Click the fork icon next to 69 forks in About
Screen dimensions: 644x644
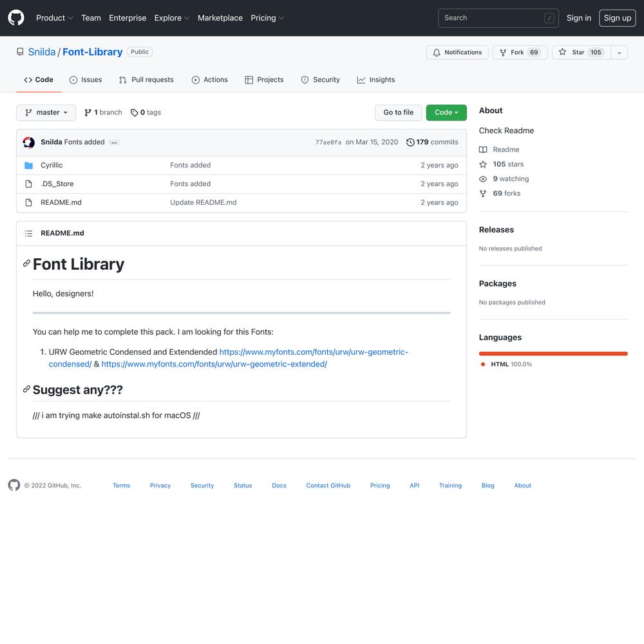483,193
